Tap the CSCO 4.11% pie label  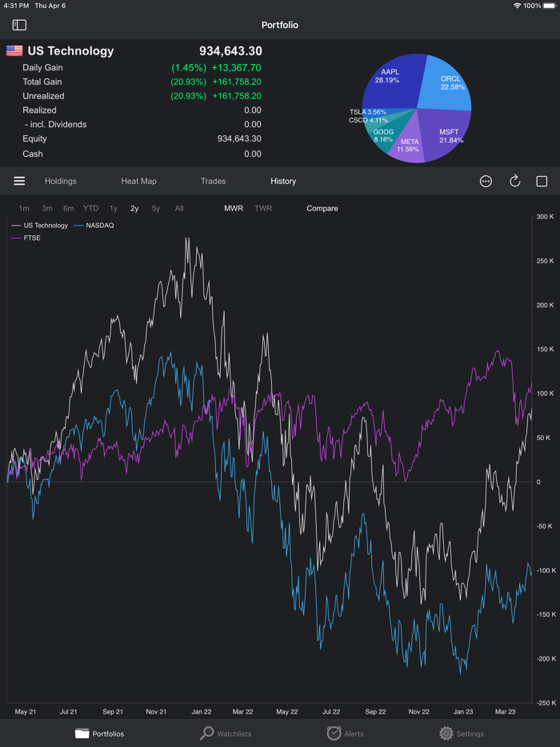pos(369,121)
